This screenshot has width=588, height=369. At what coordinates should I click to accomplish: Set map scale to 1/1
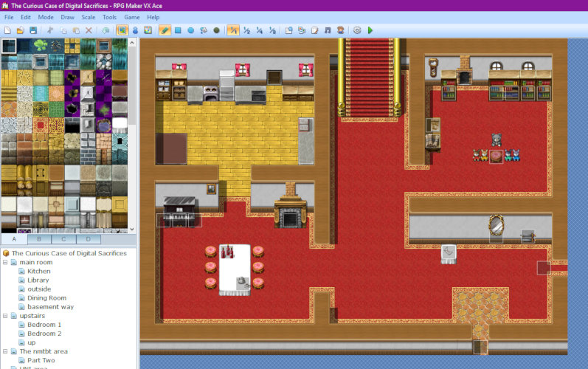[233, 30]
